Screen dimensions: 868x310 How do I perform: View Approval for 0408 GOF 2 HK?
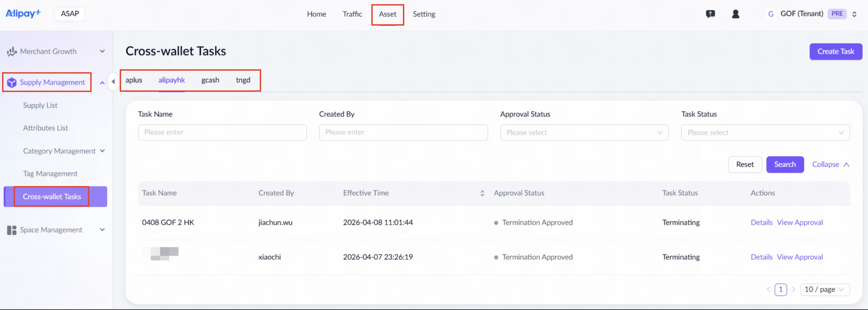tap(800, 222)
